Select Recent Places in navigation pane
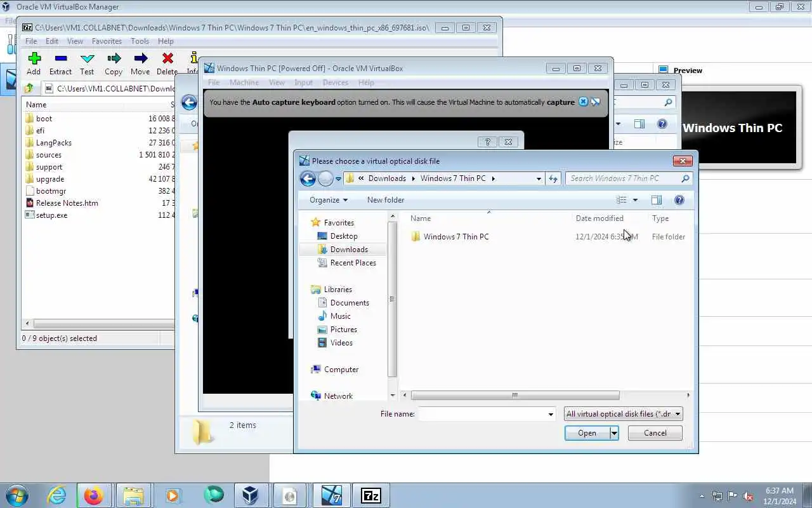This screenshot has height=508, width=812. 353,263
